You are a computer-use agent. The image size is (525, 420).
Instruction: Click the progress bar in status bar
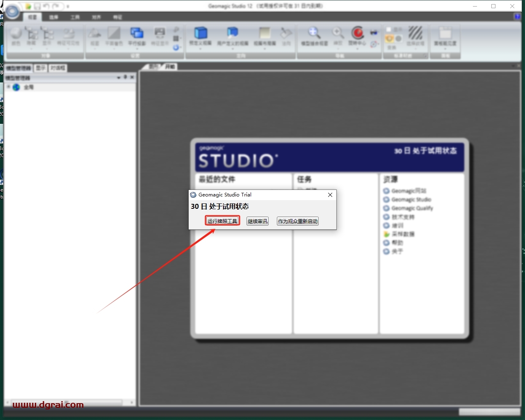(x=490, y=411)
